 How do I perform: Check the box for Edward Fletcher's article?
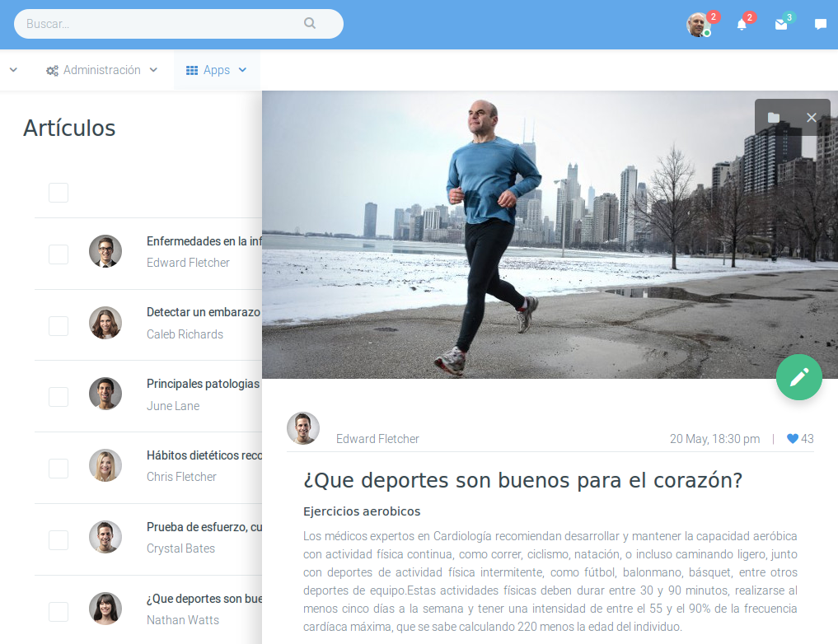tap(59, 254)
